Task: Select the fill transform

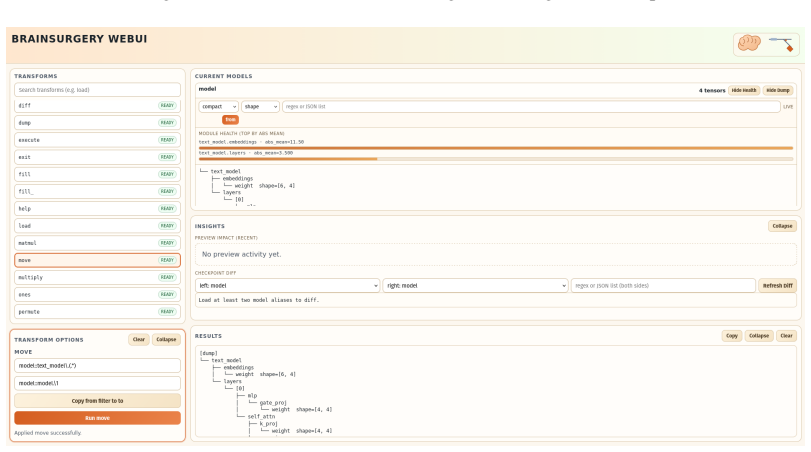Action: pyautogui.click(x=97, y=174)
